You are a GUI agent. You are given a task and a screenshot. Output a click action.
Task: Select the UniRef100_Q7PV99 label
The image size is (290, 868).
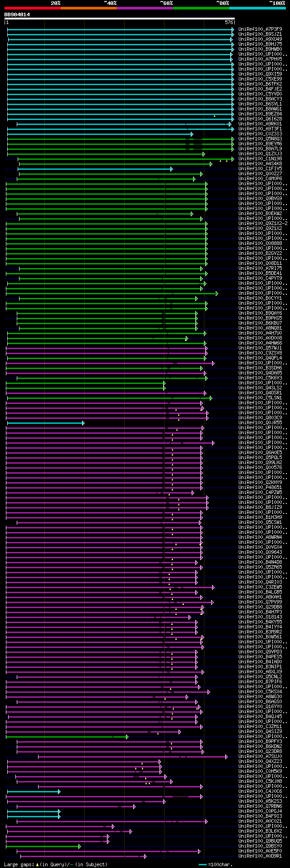tap(260, 602)
